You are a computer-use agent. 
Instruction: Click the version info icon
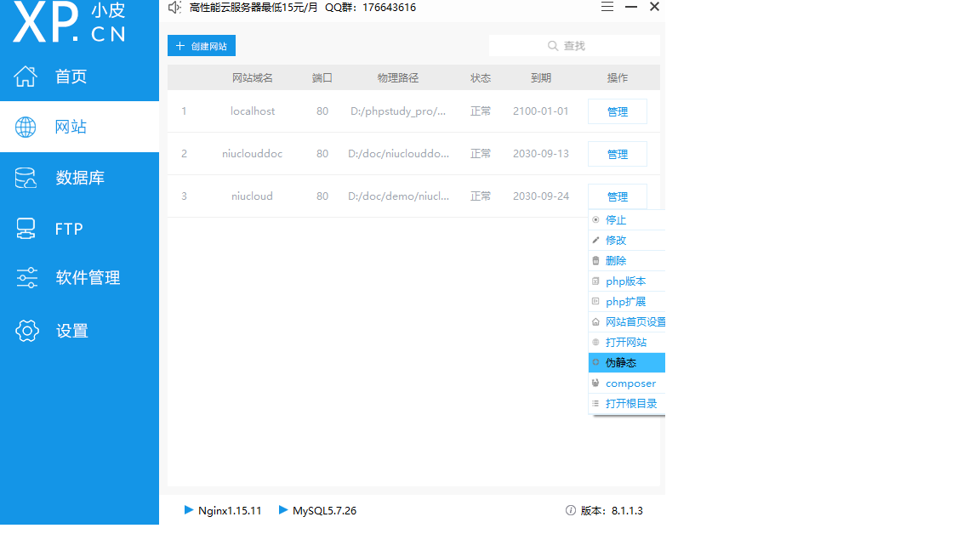pyautogui.click(x=571, y=510)
